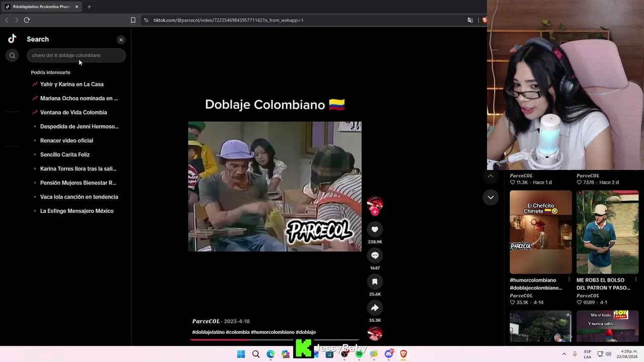Open the Toy Story 'Me vi todo' thumbnail
The height and width of the screenshot is (362, 644).
[607, 326]
